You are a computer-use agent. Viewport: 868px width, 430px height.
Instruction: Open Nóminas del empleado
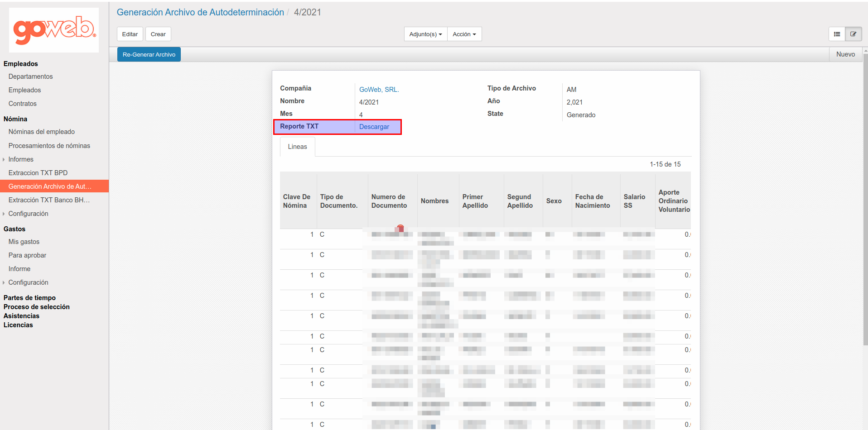click(42, 132)
